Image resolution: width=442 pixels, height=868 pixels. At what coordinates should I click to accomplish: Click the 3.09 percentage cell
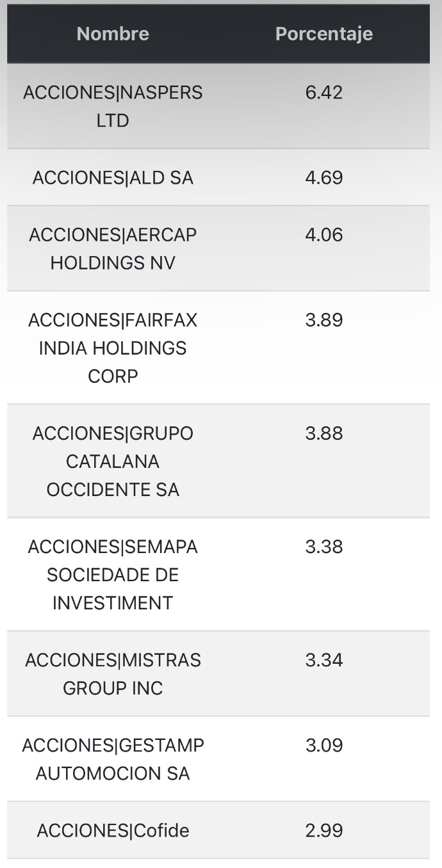click(x=324, y=746)
